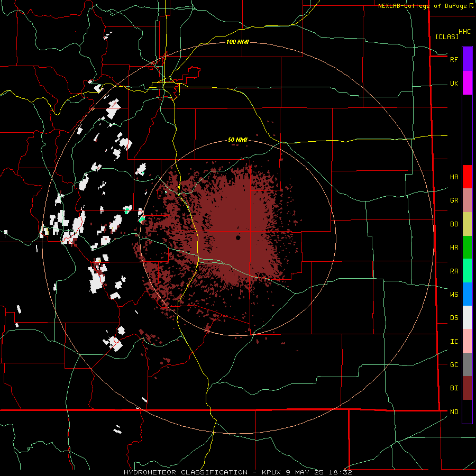476x476 pixels.
Task: Select the DS white legend swatch
Action: 467,317
